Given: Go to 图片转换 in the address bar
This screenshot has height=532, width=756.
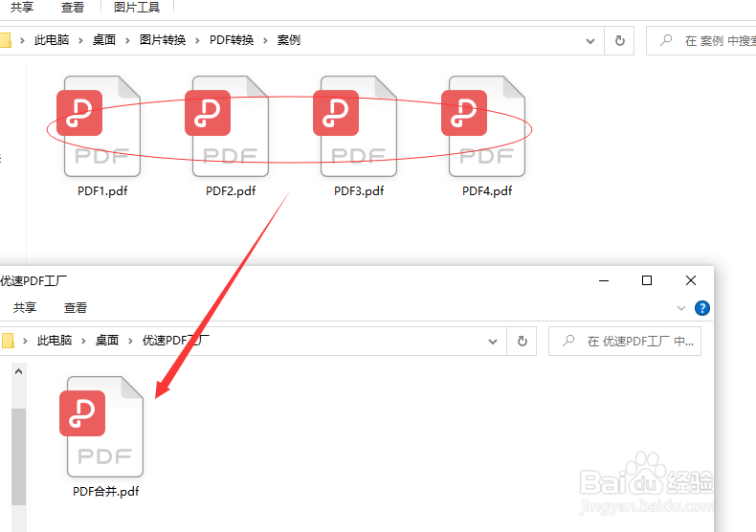Looking at the screenshot, I should [163, 40].
